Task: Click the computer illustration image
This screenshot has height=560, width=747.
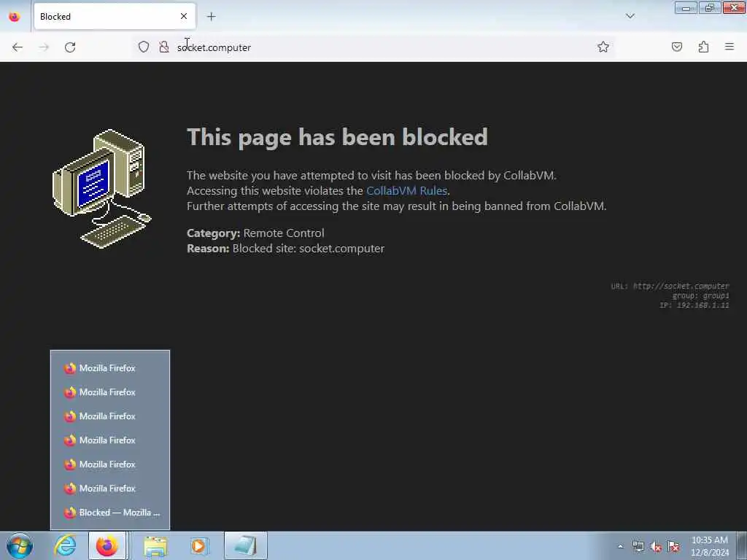Action: [101, 189]
